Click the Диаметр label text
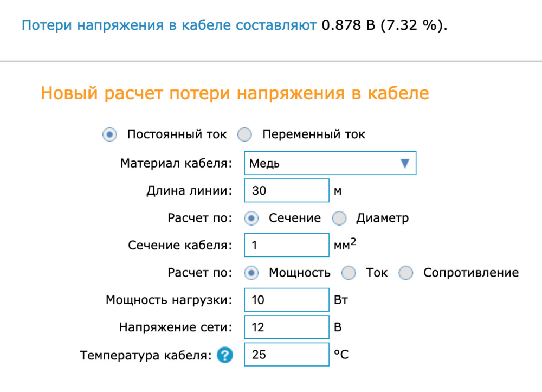The height and width of the screenshot is (392, 542). coord(382,218)
